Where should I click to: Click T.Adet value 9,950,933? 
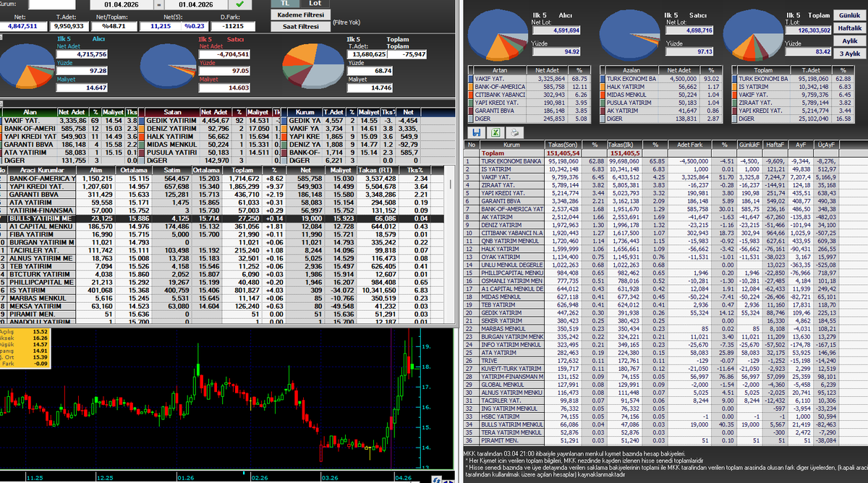(69, 25)
